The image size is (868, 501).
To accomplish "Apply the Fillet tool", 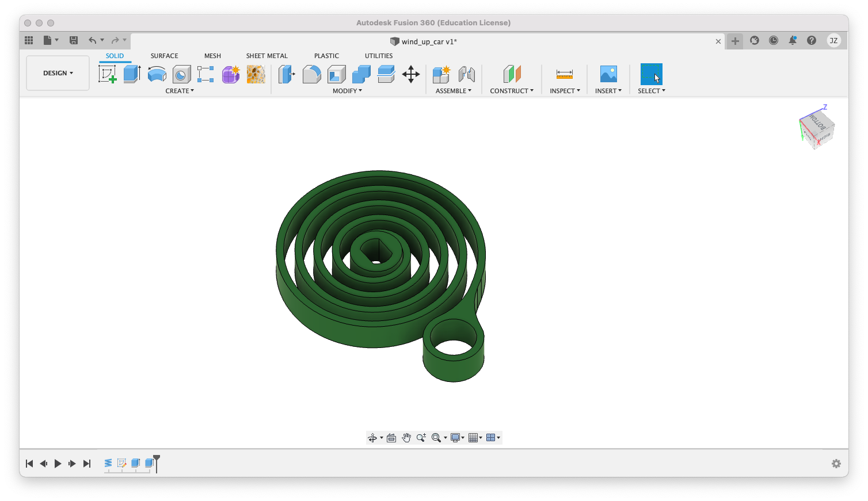I will (311, 74).
